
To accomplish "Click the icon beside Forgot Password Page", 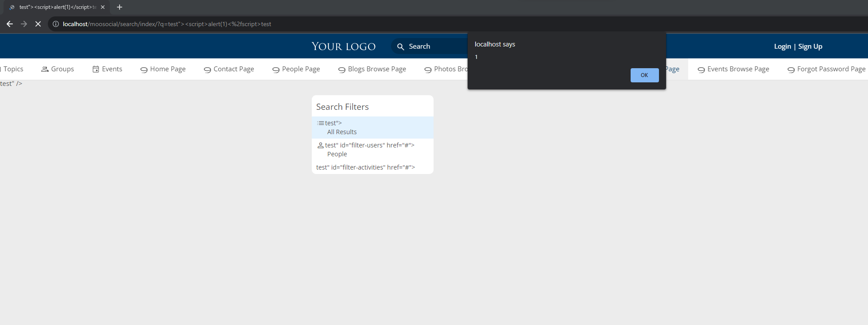I will 791,70.
